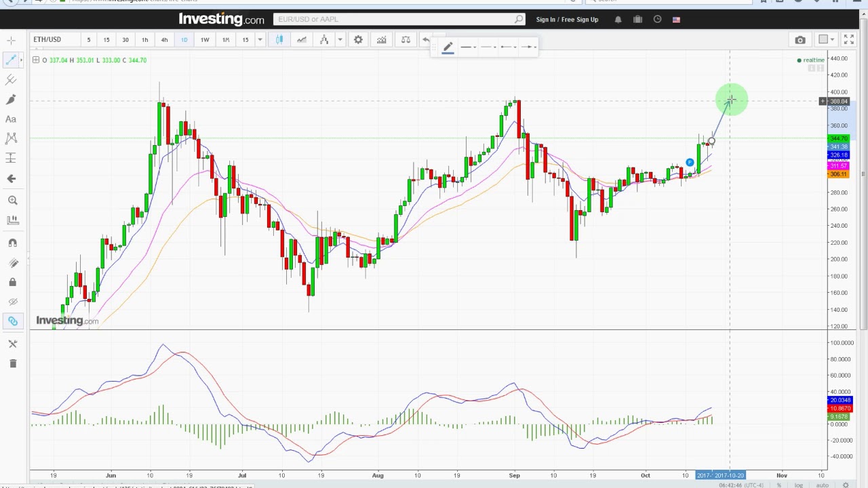Enter fullscreen chart mode
Screen dimensions: 868x488
pyautogui.click(x=849, y=40)
